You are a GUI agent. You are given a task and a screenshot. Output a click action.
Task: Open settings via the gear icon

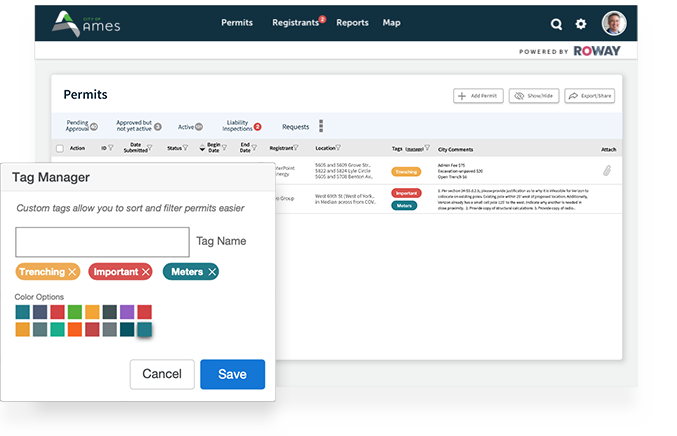[582, 24]
